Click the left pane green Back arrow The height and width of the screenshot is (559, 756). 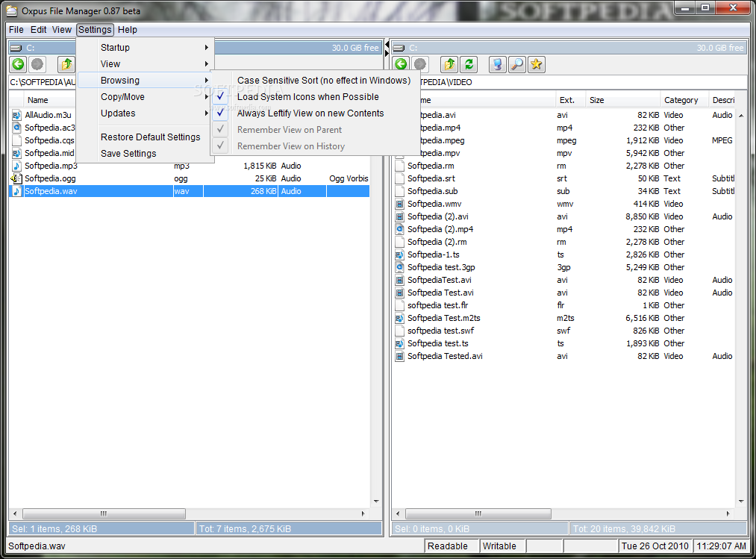coord(19,64)
